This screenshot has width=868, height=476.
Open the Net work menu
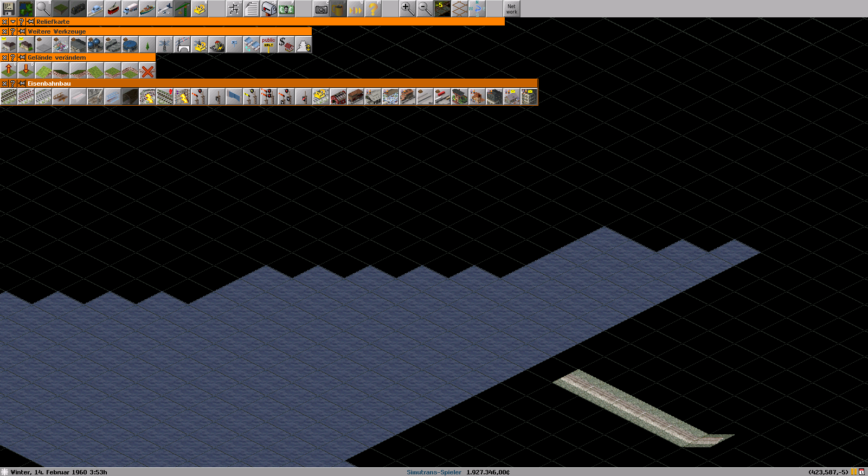click(x=511, y=9)
